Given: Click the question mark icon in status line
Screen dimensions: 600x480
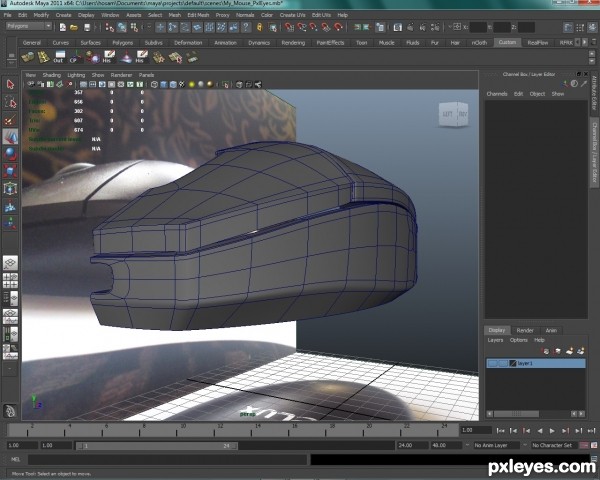Looking at the screenshot, I should [246, 27].
